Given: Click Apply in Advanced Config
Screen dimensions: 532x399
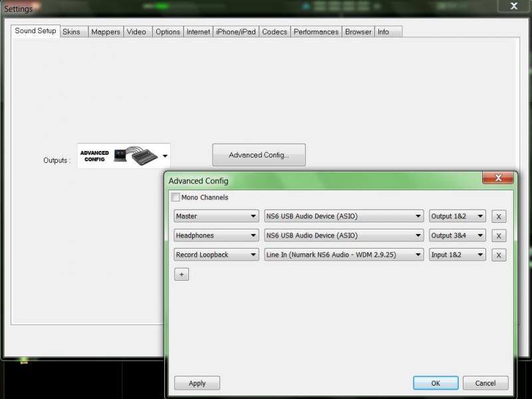Looking at the screenshot, I should click(x=197, y=383).
